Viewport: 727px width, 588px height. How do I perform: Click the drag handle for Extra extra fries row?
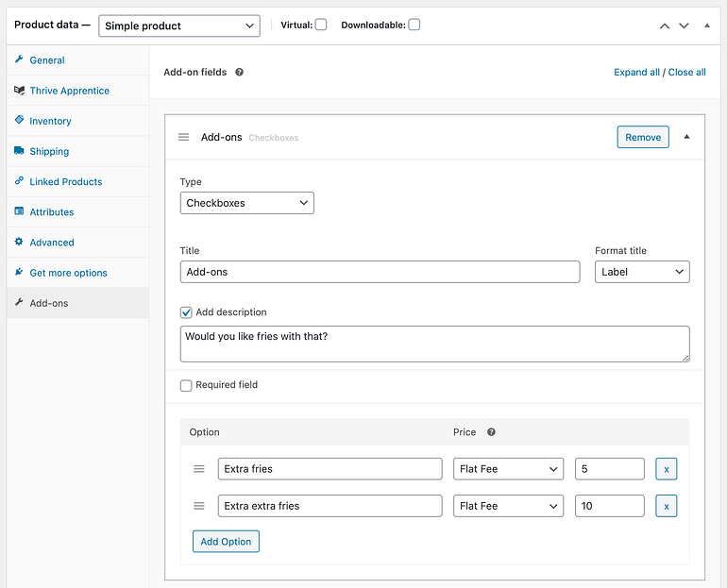pos(199,506)
